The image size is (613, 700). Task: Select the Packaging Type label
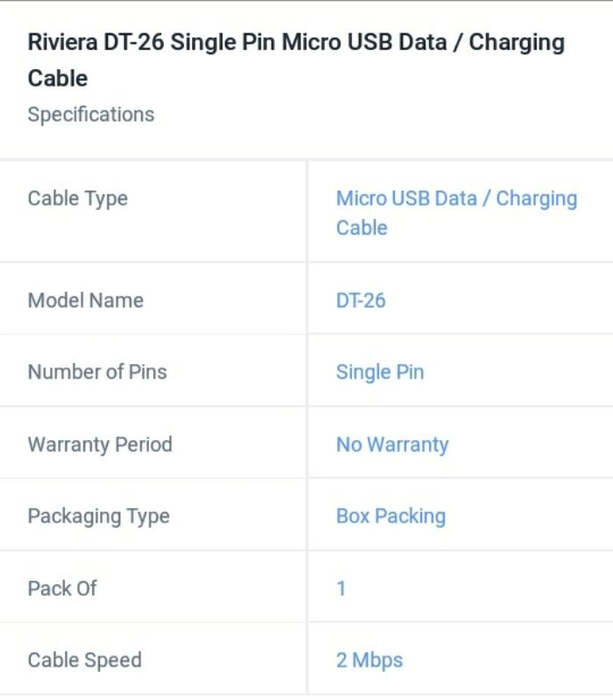(99, 517)
